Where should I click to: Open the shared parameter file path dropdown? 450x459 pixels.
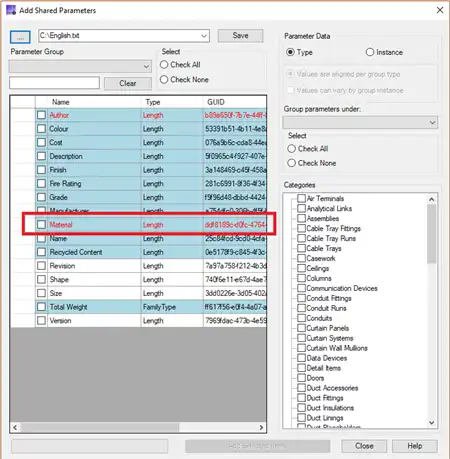[x=204, y=36]
